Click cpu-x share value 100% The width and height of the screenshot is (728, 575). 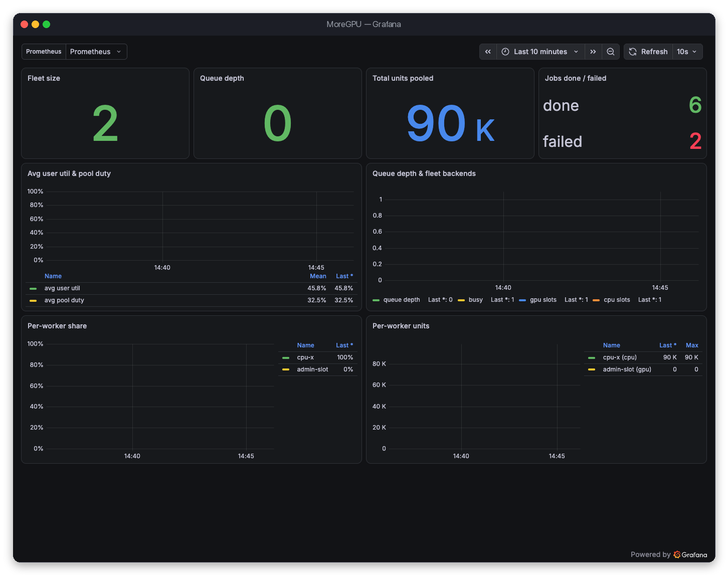pyautogui.click(x=345, y=357)
